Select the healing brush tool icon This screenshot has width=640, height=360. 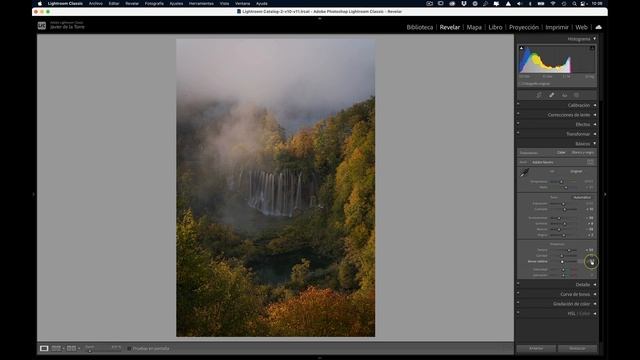pos(551,95)
